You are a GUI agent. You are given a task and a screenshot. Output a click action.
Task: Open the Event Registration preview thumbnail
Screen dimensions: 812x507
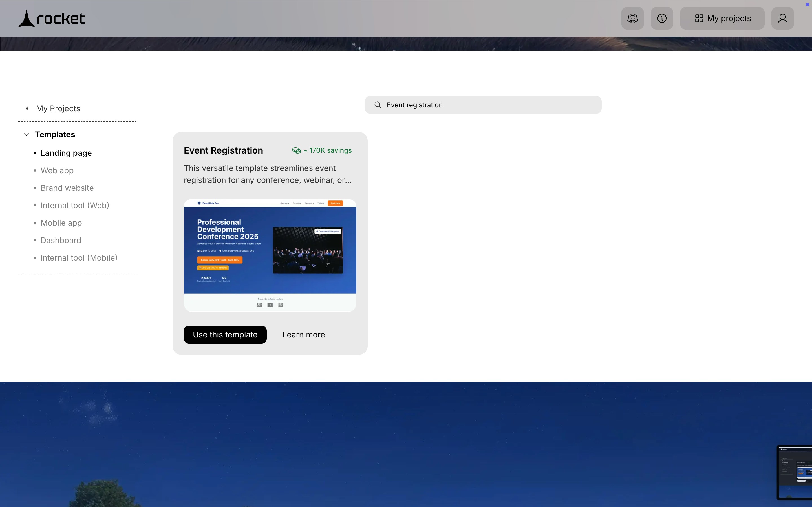pos(270,255)
